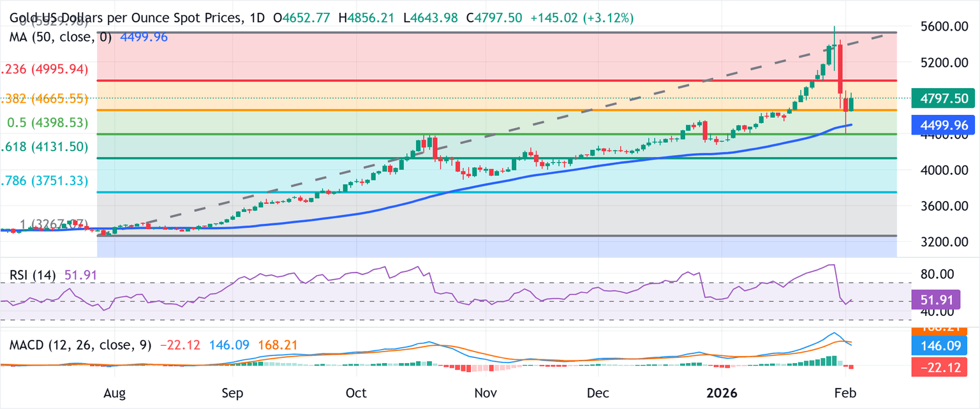This screenshot has width=980, height=409.
Task: Click Feb on the time axis
Action: 845,394
